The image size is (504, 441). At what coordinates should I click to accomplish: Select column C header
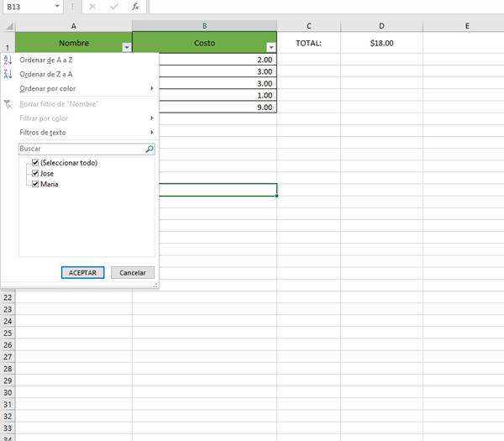point(308,26)
